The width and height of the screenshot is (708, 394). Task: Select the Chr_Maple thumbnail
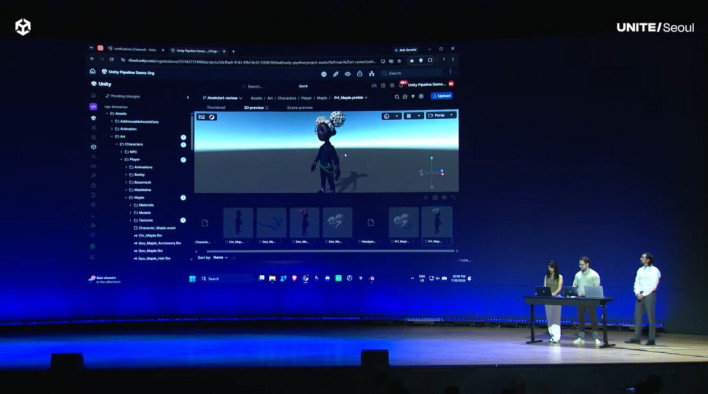point(238,222)
